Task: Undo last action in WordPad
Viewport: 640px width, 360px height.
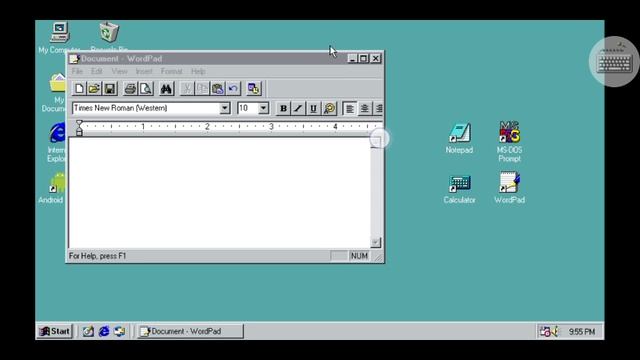Action: [233, 89]
